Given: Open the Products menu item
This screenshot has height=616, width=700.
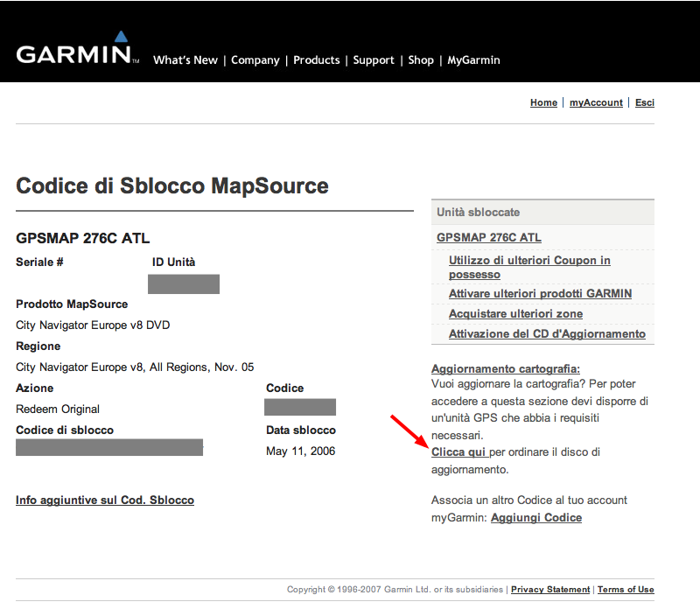Looking at the screenshot, I should tap(317, 60).
